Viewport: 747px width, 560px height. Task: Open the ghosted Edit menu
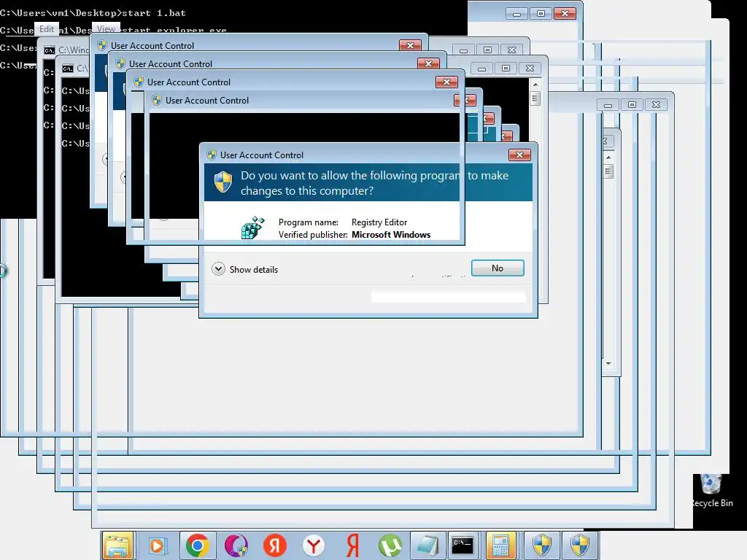pos(47,29)
